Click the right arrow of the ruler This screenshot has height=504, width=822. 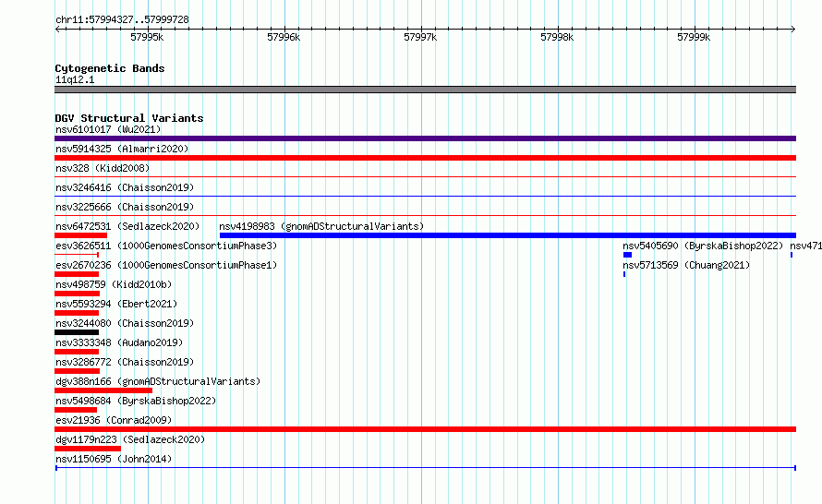point(793,30)
